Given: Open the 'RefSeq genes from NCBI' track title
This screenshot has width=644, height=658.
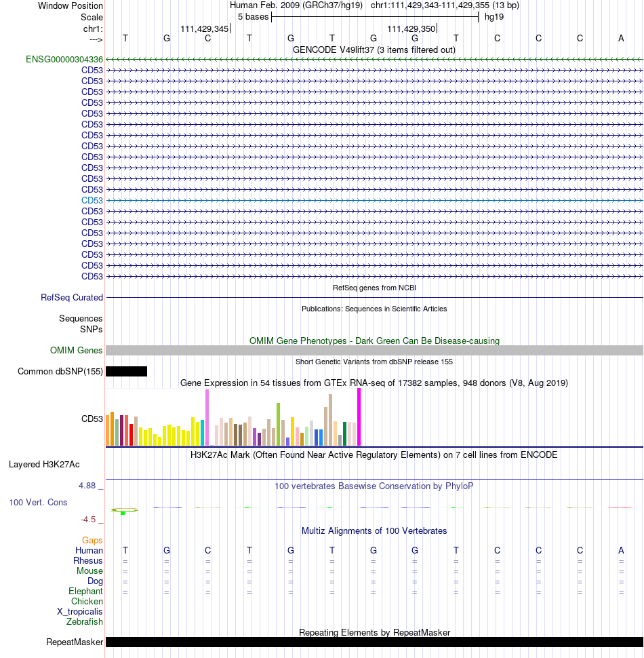Looking at the screenshot, I should click(x=374, y=288).
